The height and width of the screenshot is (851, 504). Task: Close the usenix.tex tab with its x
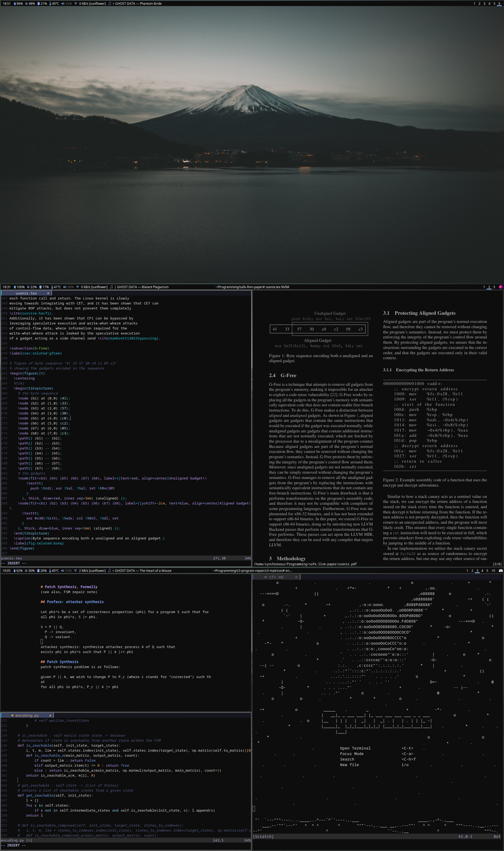(x=48, y=293)
